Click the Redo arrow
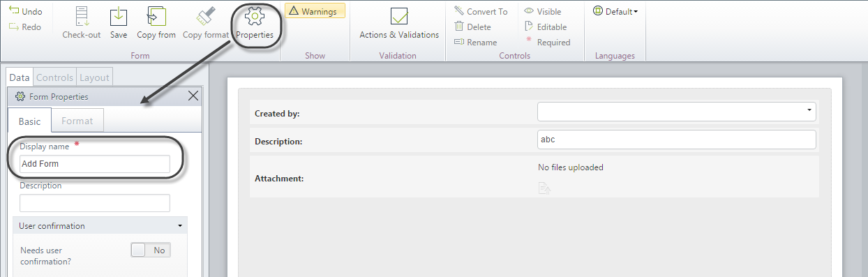This screenshot has height=277, width=868. (15, 27)
